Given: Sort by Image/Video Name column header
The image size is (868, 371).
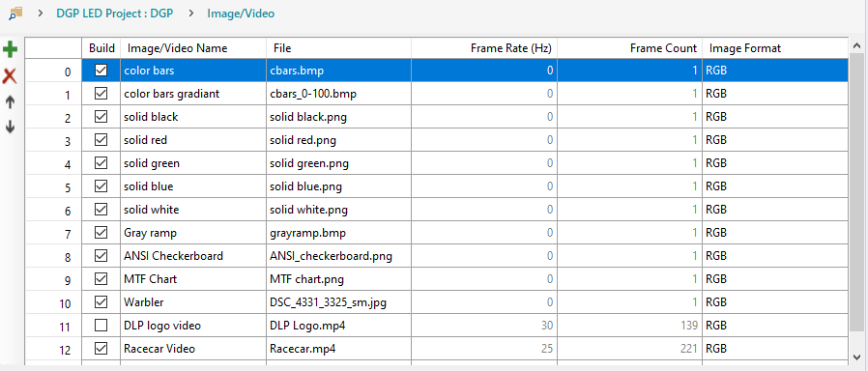Looking at the screenshot, I should click(x=193, y=48).
